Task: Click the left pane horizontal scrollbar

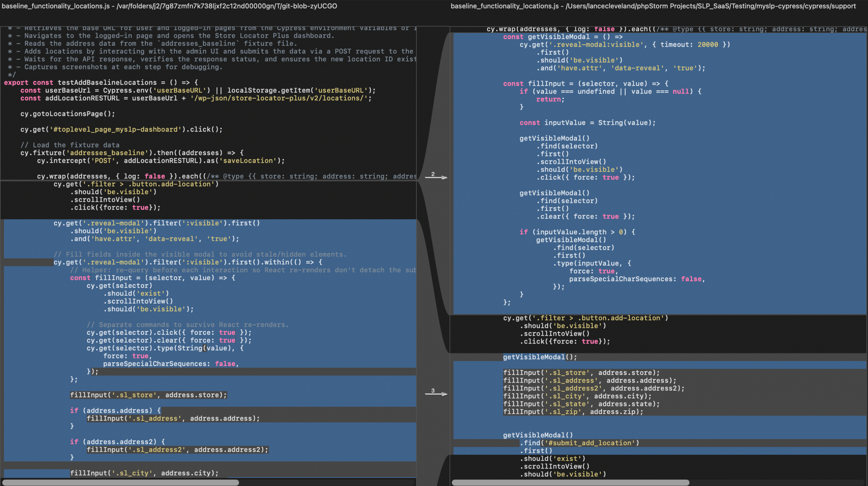Action: point(120,482)
